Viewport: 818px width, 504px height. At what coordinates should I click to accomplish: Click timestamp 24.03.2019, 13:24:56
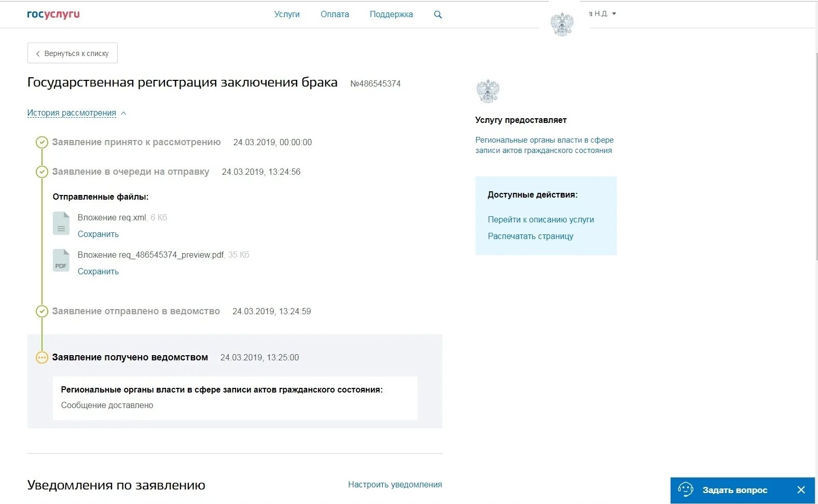point(261,172)
